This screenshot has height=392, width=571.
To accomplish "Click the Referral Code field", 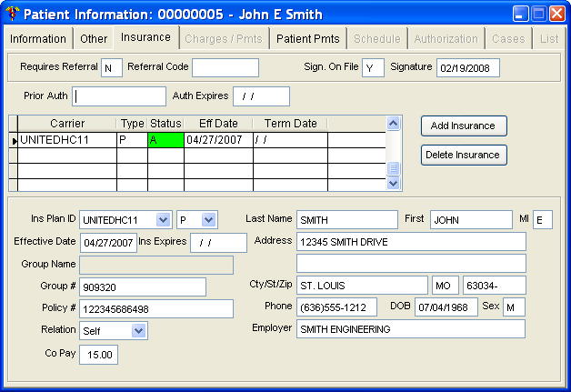I will [x=225, y=68].
